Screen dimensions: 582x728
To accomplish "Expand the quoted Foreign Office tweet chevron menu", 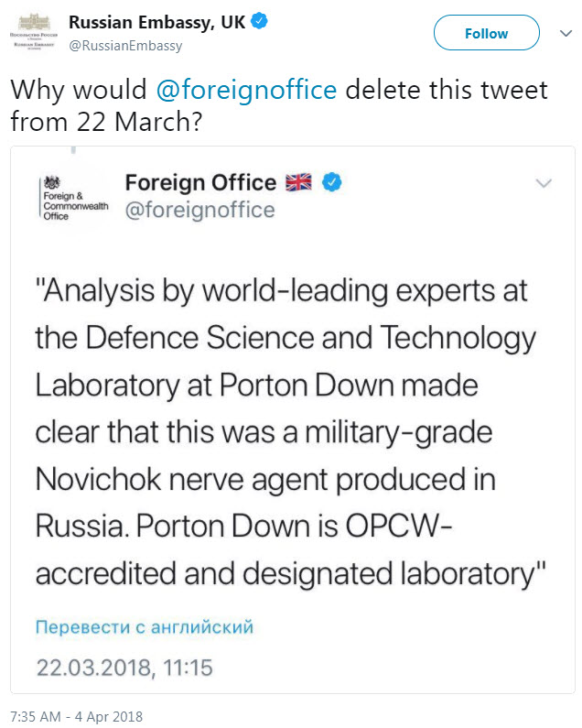I will point(544,183).
